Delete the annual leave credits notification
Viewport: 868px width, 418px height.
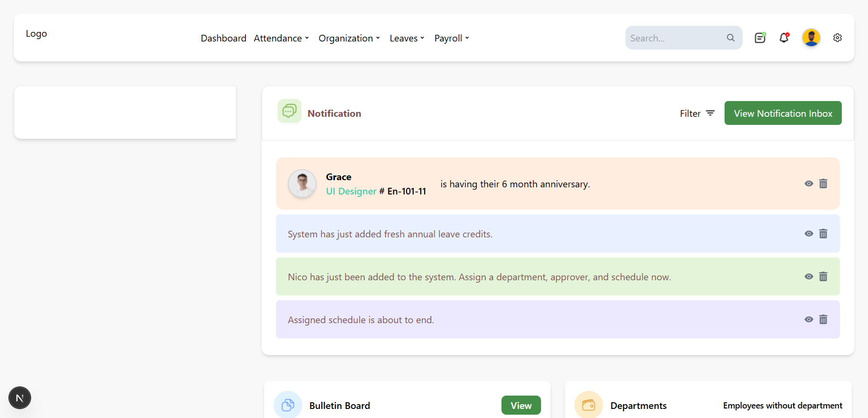pyautogui.click(x=823, y=234)
